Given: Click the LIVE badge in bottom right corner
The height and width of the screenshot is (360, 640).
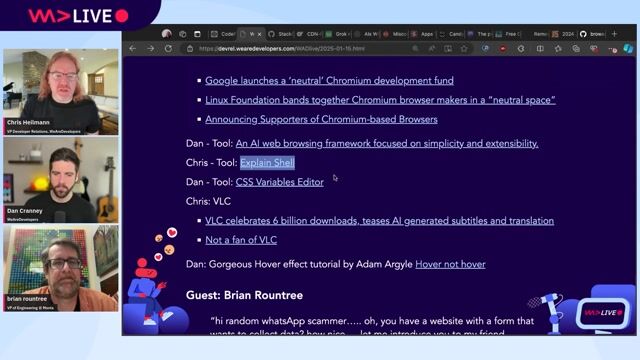Looking at the screenshot, I should [x=603, y=313].
